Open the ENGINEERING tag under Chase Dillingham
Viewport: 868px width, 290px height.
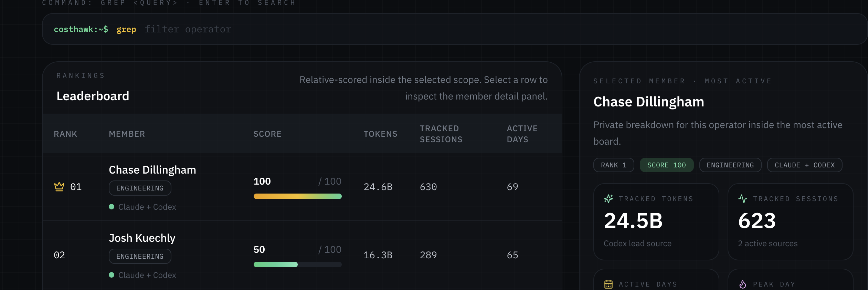coord(140,188)
